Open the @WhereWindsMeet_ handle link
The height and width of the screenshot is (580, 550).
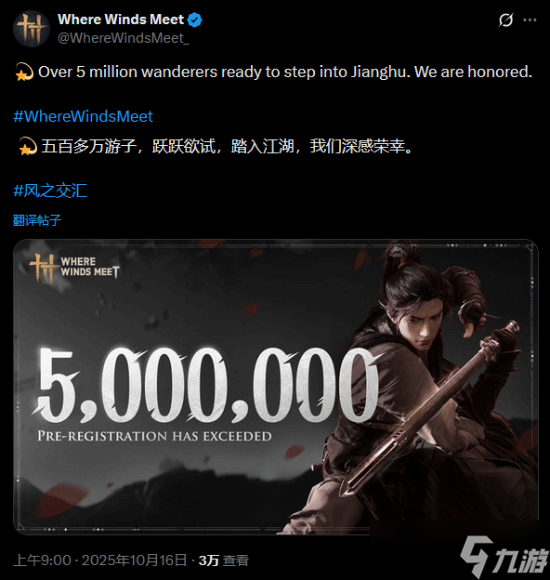coord(123,38)
